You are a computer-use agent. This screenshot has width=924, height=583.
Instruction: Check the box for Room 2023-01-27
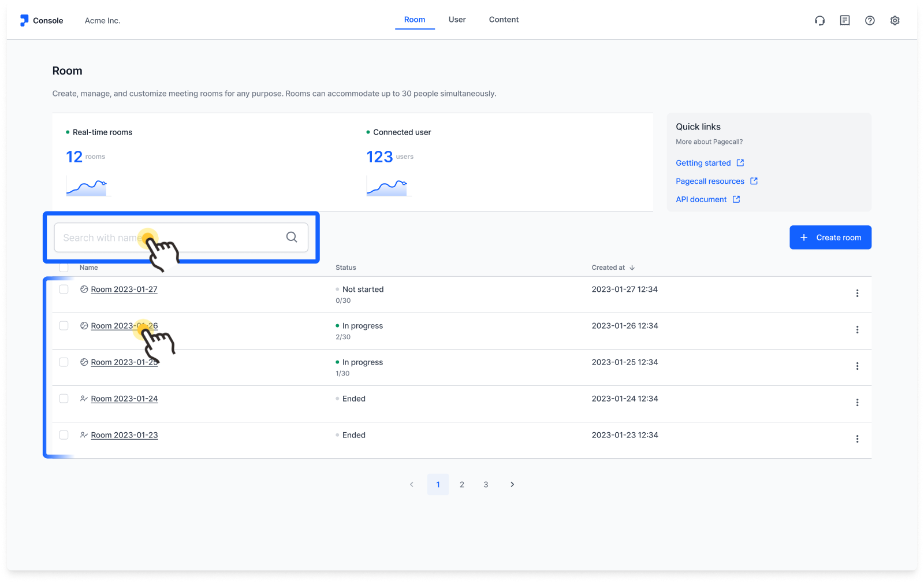pos(64,289)
